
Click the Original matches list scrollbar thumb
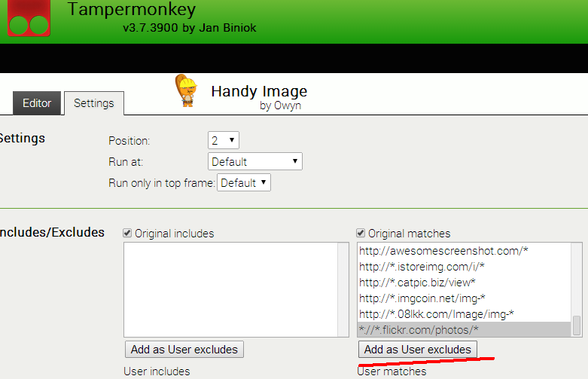577,326
